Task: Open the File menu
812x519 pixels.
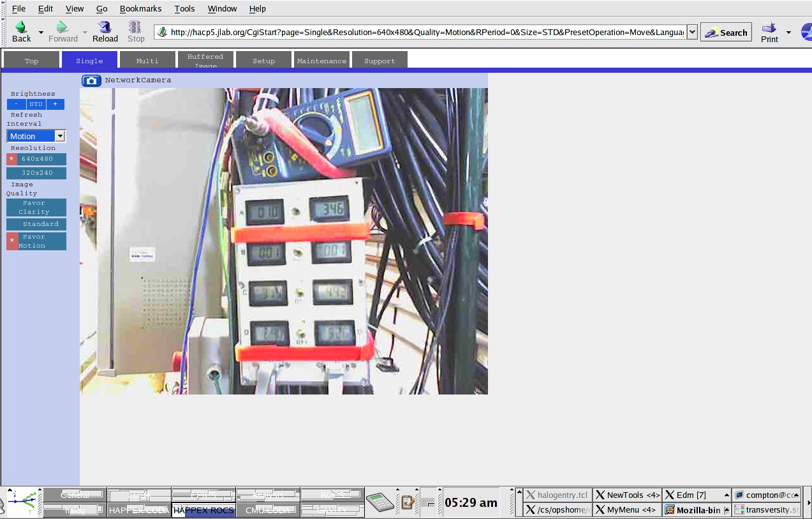Action: [19, 8]
